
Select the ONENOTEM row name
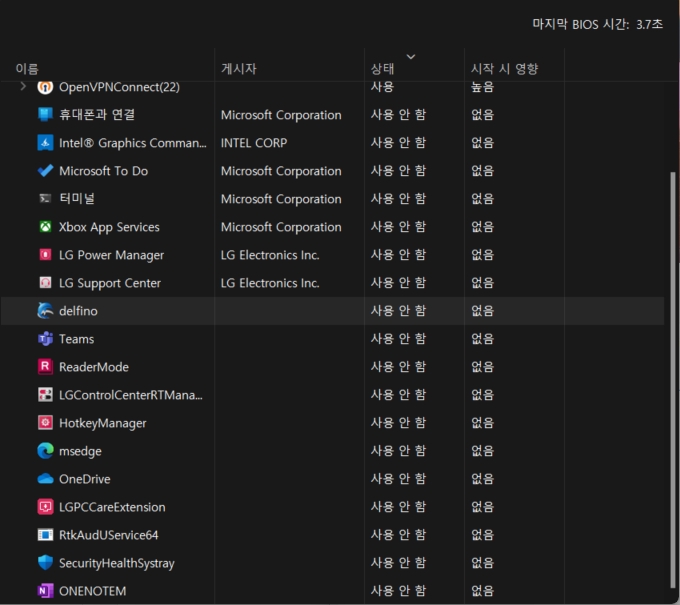pyautogui.click(x=92, y=591)
